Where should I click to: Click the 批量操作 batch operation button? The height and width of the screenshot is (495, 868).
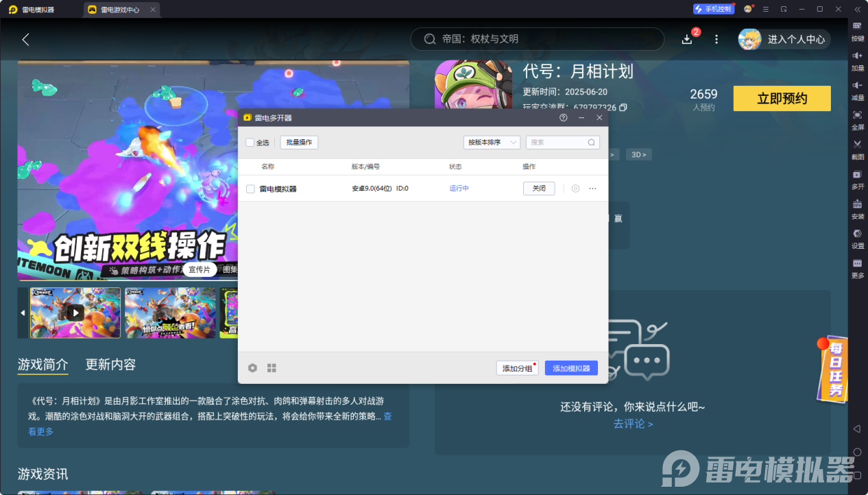tap(299, 143)
